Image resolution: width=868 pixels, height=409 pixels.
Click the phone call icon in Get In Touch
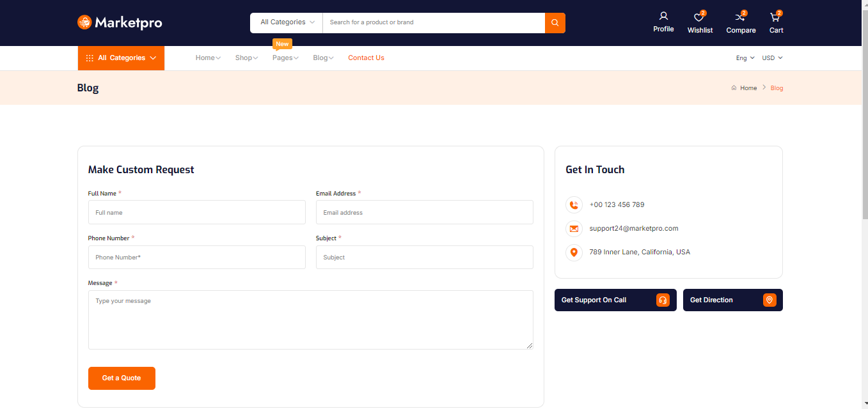click(574, 205)
